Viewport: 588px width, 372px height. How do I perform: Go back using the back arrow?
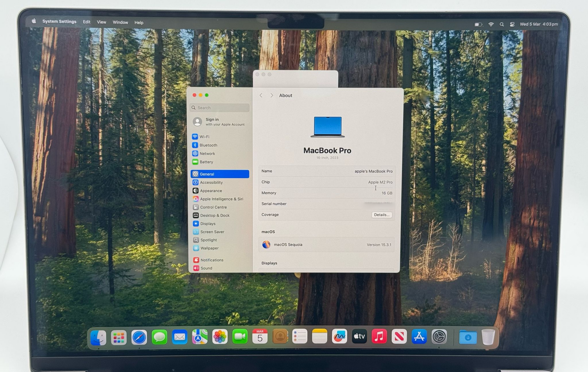pyautogui.click(x=261, y=95)
